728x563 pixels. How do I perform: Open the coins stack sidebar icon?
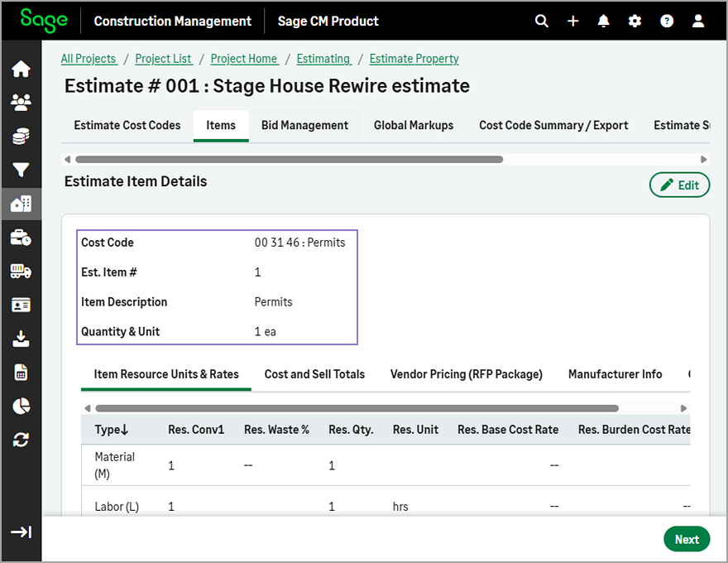point(21,136)
